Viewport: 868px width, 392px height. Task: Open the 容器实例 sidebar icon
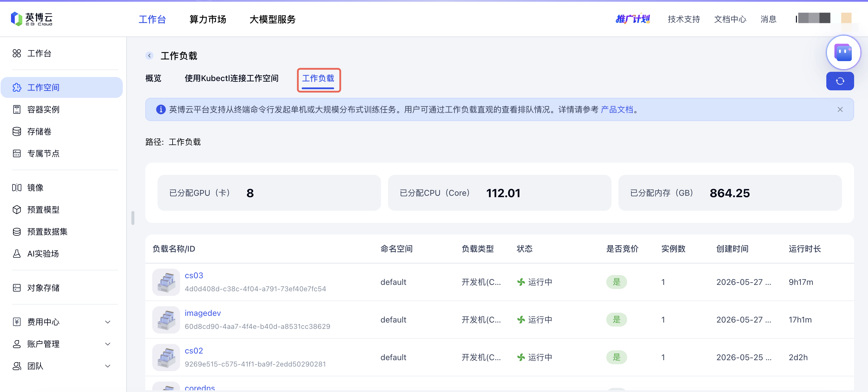click(x=17, y=109)
